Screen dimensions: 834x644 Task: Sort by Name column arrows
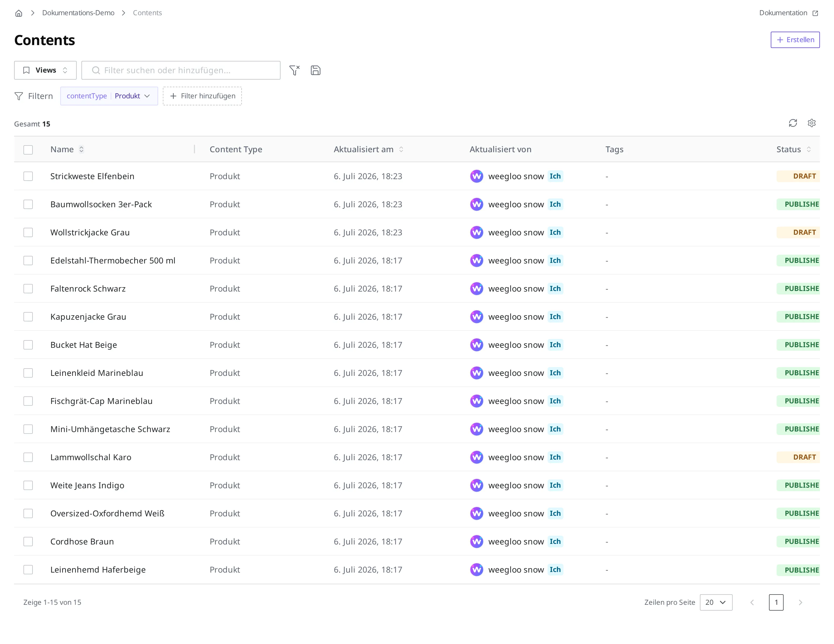point(81,149)
